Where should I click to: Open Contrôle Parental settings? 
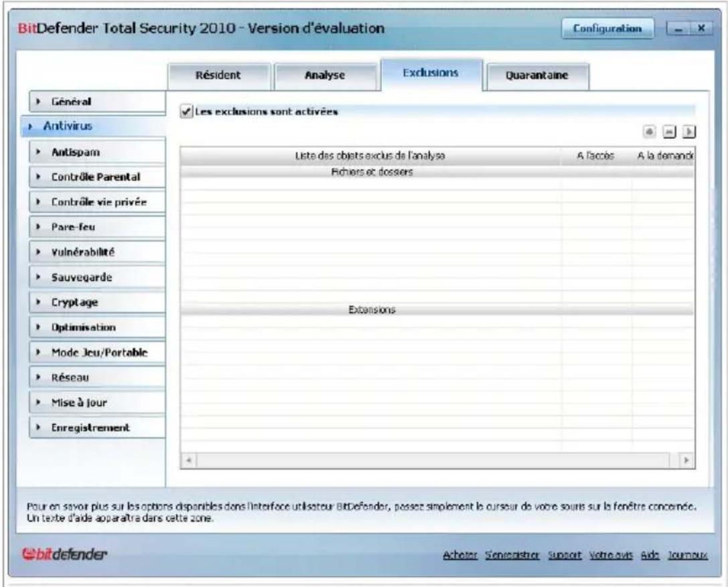click(98, 177)
